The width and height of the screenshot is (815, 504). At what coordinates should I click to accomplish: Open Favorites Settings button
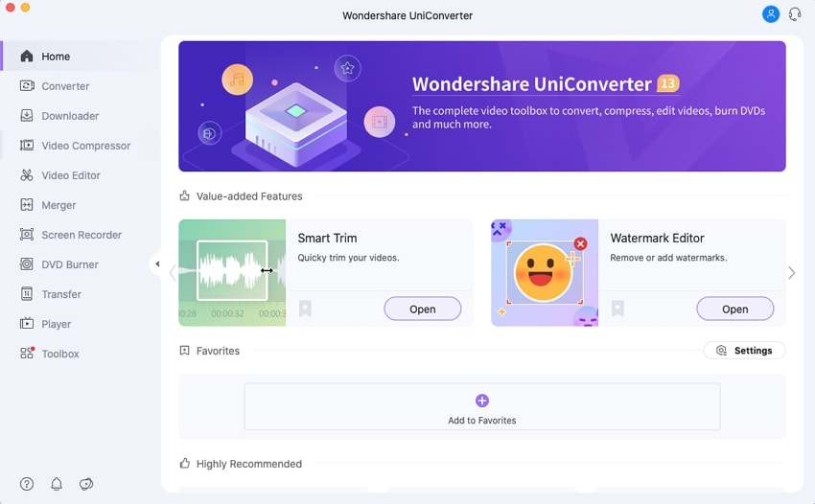744,350
